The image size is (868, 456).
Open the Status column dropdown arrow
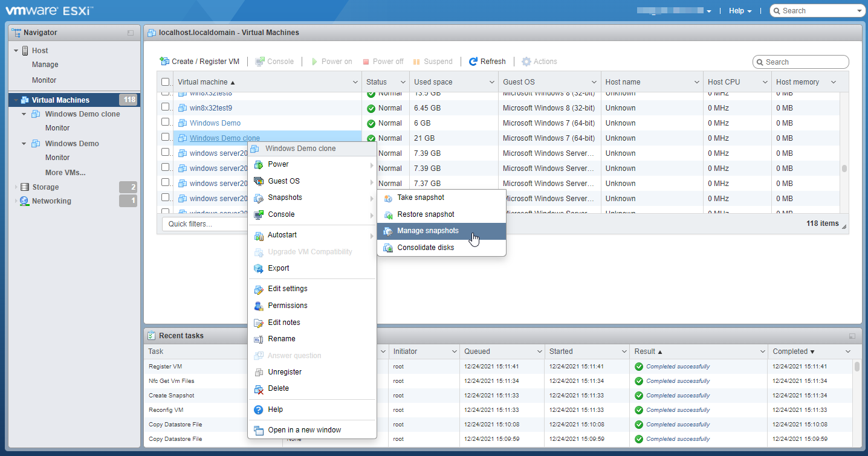point(403,82)
